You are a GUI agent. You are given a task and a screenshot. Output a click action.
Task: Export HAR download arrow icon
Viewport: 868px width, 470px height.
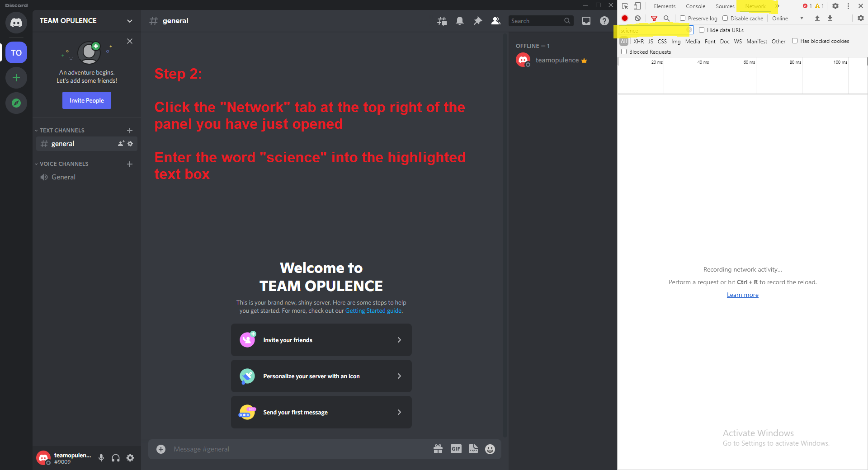pos(830,18)
